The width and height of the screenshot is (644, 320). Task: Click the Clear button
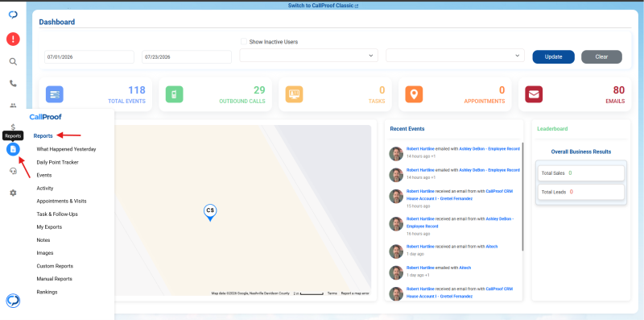(x=601, y=56)
